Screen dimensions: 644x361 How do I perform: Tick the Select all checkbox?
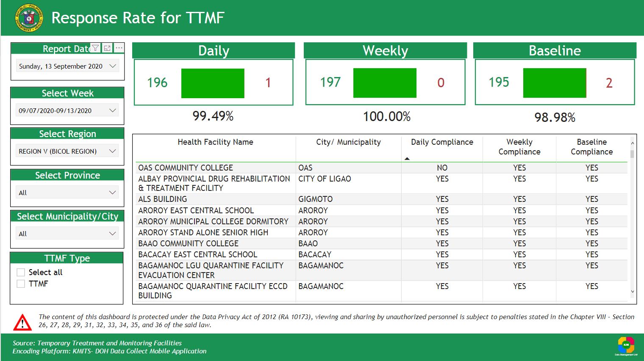pyautogui.click(x=21, y=273)
